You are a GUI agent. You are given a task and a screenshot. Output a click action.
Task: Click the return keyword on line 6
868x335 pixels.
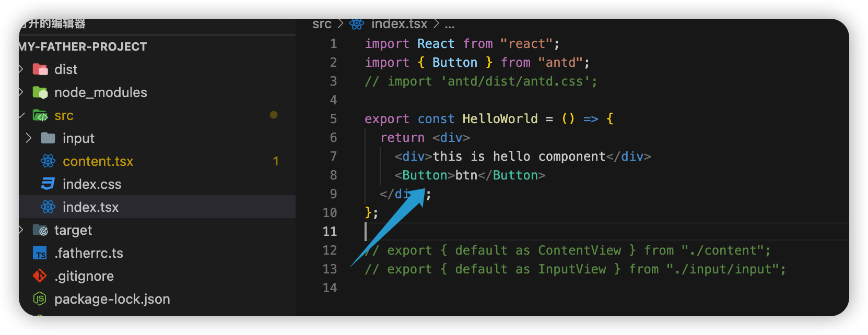point(402,138)
